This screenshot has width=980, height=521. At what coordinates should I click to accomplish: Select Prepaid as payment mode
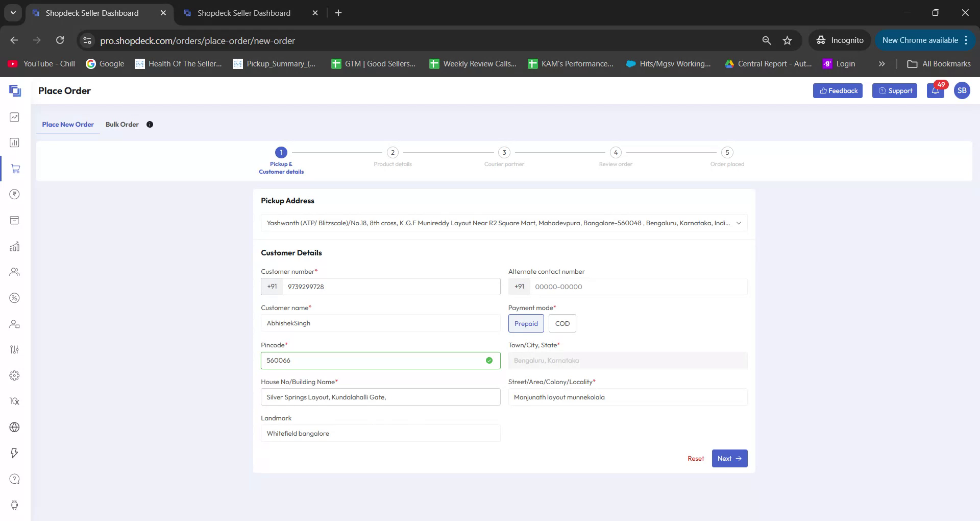(x=526, y=323)
